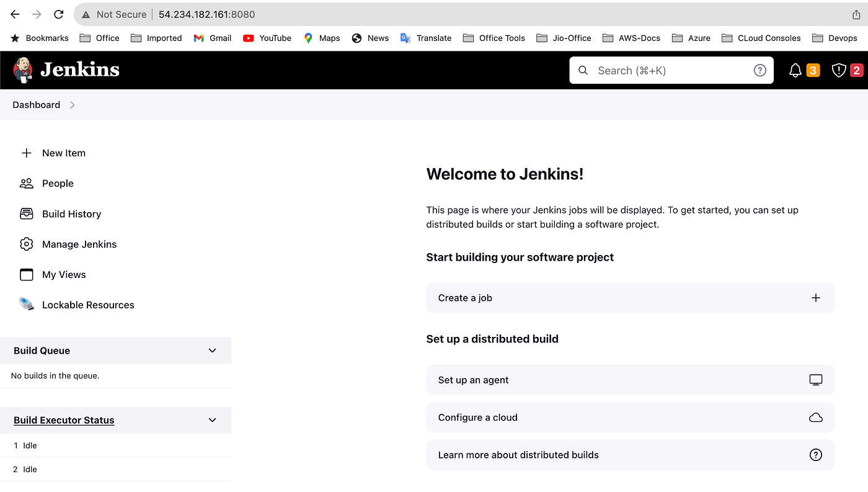Click the browser address bar URL
868x492 pixels.
(x=206, y=14)
